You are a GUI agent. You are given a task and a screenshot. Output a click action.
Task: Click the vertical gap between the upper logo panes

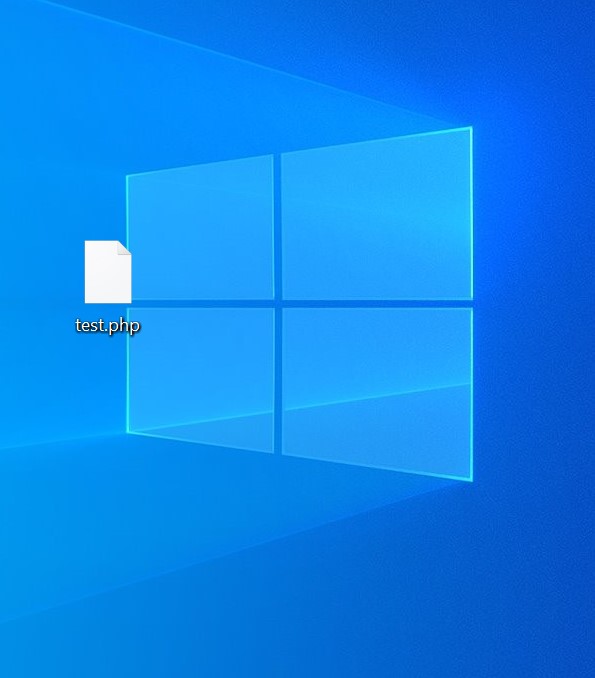point(278,226)
